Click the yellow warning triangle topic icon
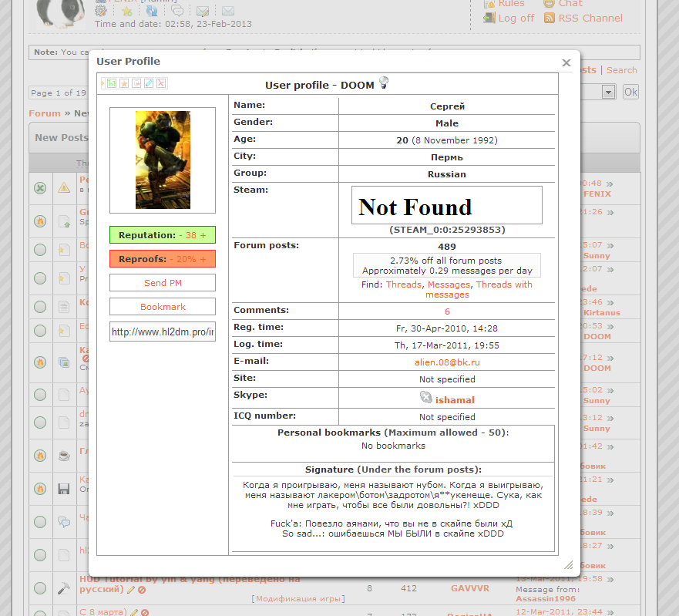 (x=64, y=188)
